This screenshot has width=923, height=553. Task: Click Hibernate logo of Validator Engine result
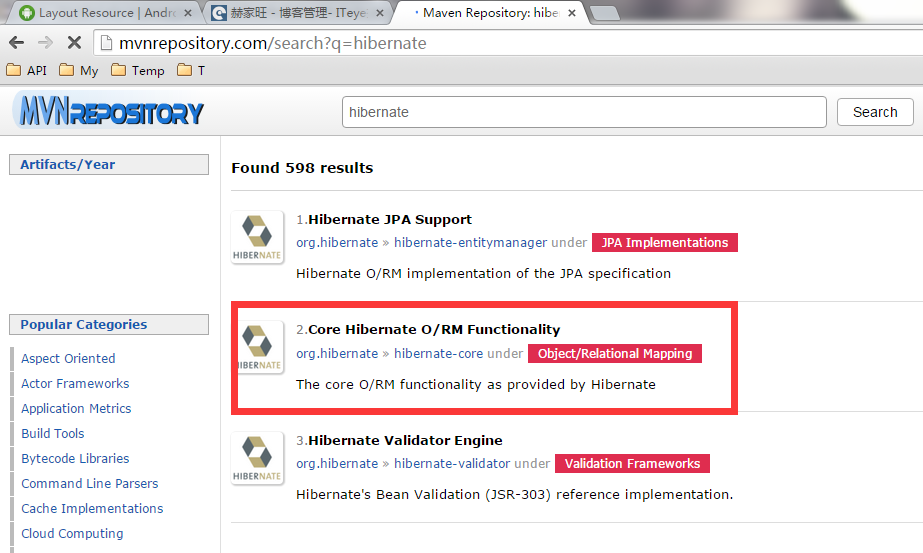(x=257, y=458)
